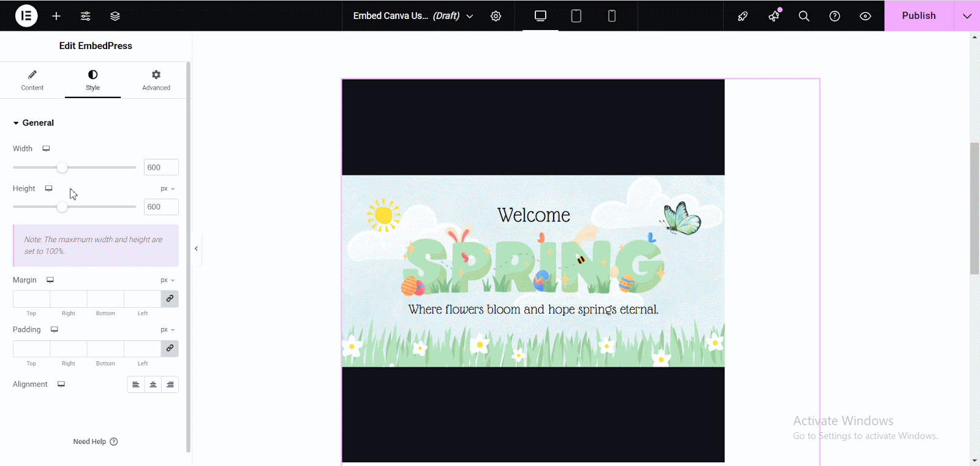Click the add element plus icon
The width and height of the screenshot is (980, 466).
point(56,16)
